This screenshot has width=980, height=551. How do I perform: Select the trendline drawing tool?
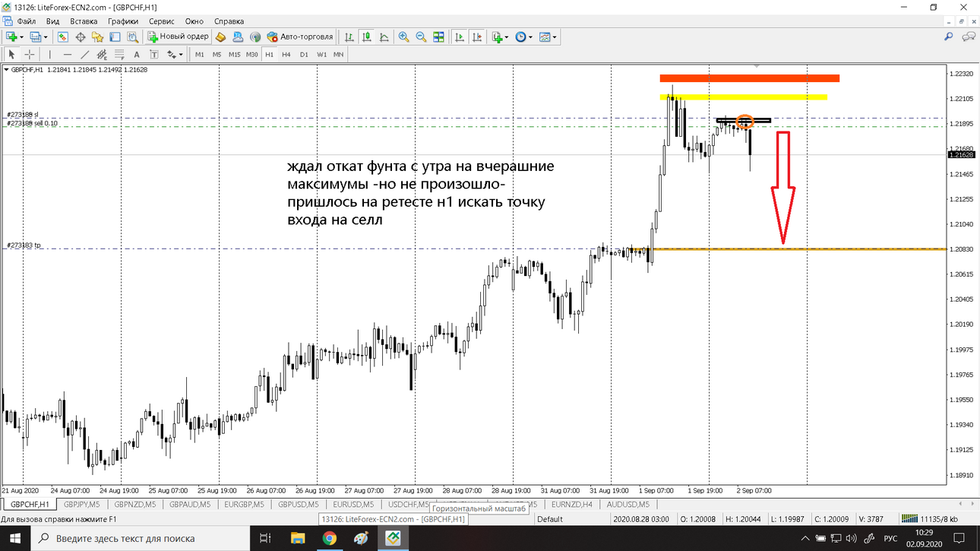(x=85, y=55)
